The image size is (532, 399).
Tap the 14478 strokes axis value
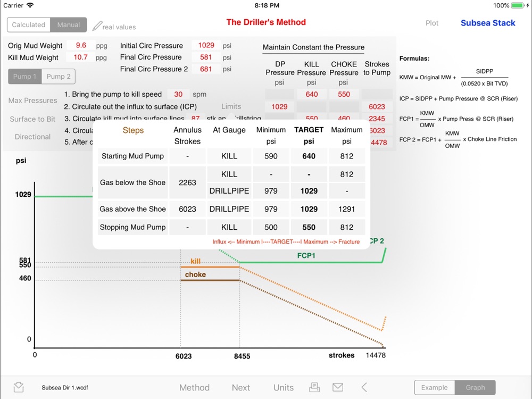point(376,355)
